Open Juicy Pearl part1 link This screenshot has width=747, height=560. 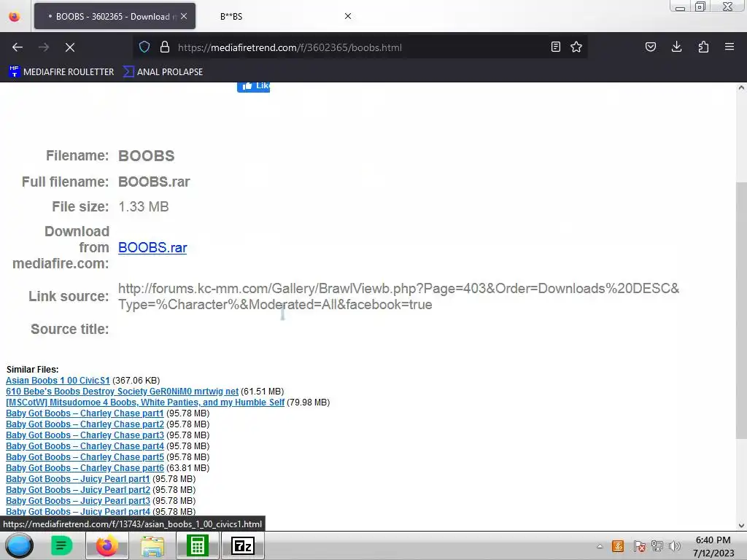(x=78, y=479)
